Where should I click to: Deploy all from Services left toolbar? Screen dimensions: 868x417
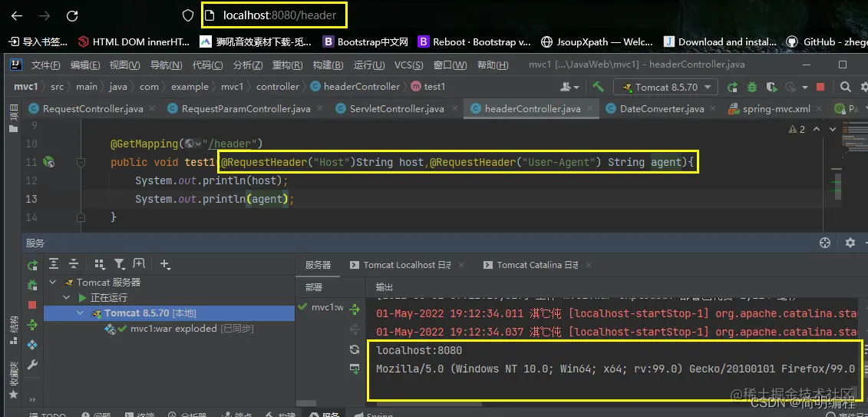(x=32, y=325)
